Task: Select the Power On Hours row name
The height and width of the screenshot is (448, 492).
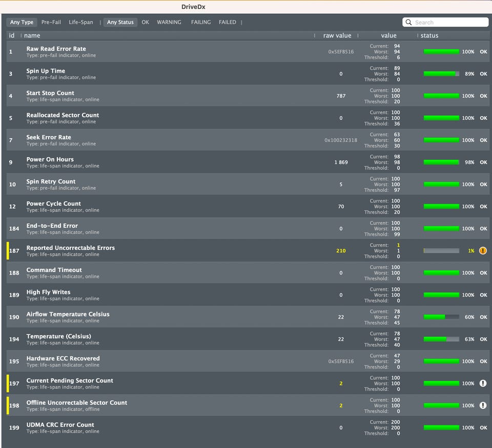Action: pos(50,159)
